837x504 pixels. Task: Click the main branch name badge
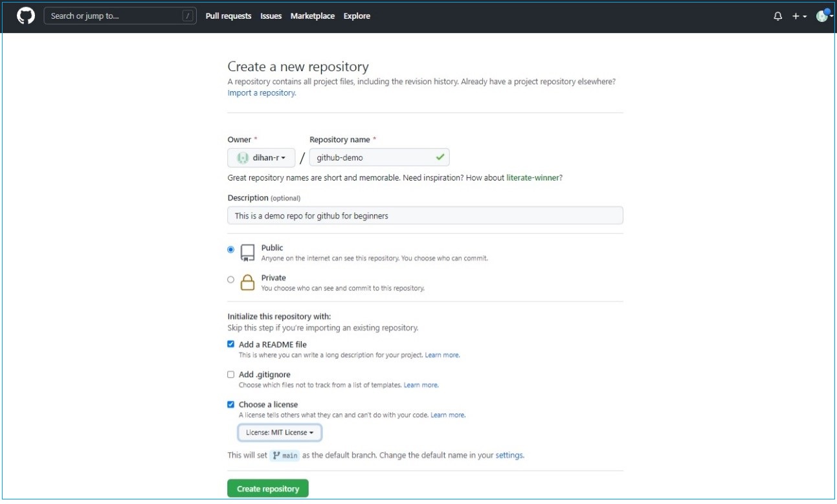(285, 455)
